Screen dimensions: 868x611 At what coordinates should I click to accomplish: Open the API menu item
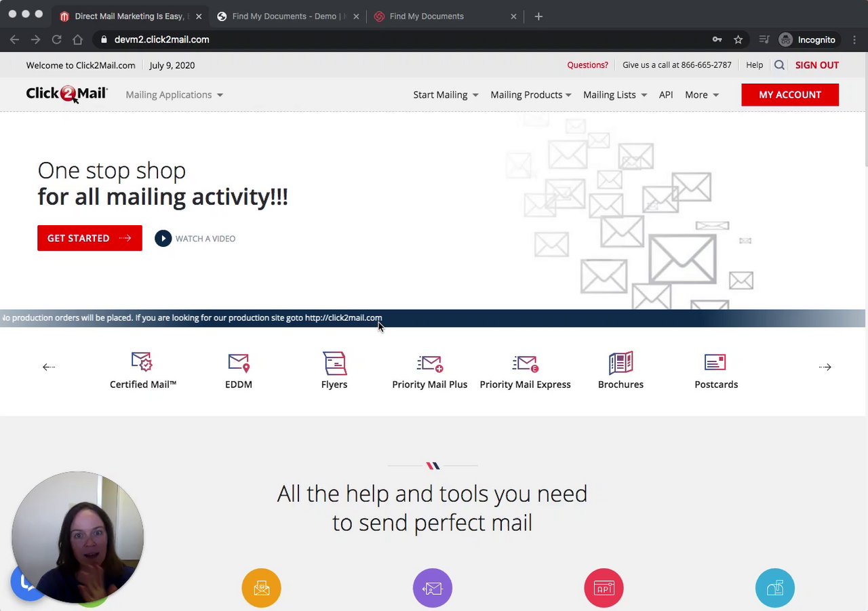click(666, 94)
